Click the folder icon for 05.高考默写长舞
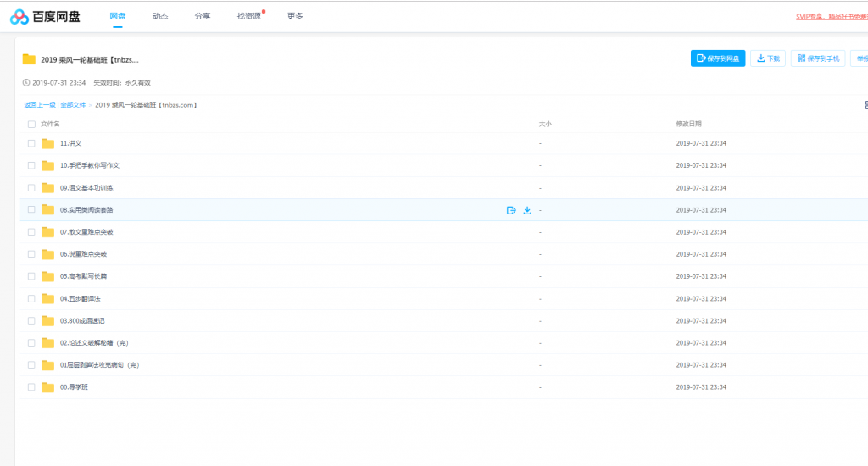Screen dimensions: 868x466 [x=48, y=276]
